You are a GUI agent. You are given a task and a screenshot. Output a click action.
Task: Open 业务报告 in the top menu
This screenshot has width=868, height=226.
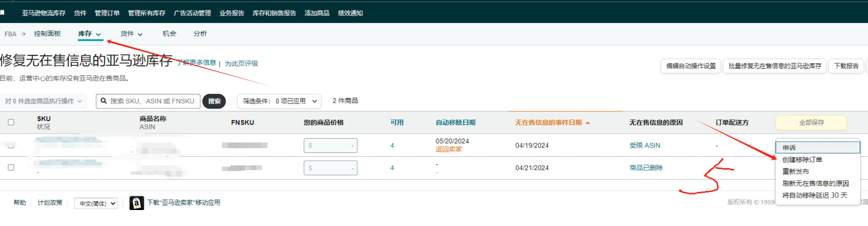click(x=232, y=13)
